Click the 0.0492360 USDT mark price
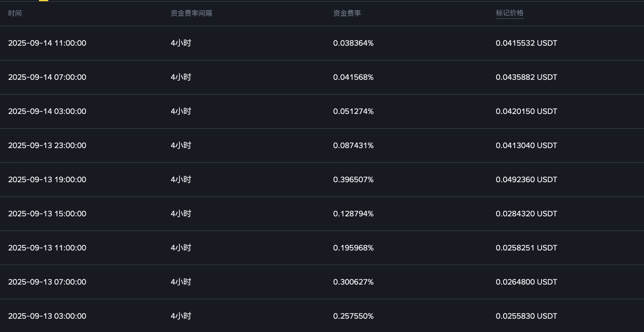Screen dimensions: 644x332 coord(526,180)
